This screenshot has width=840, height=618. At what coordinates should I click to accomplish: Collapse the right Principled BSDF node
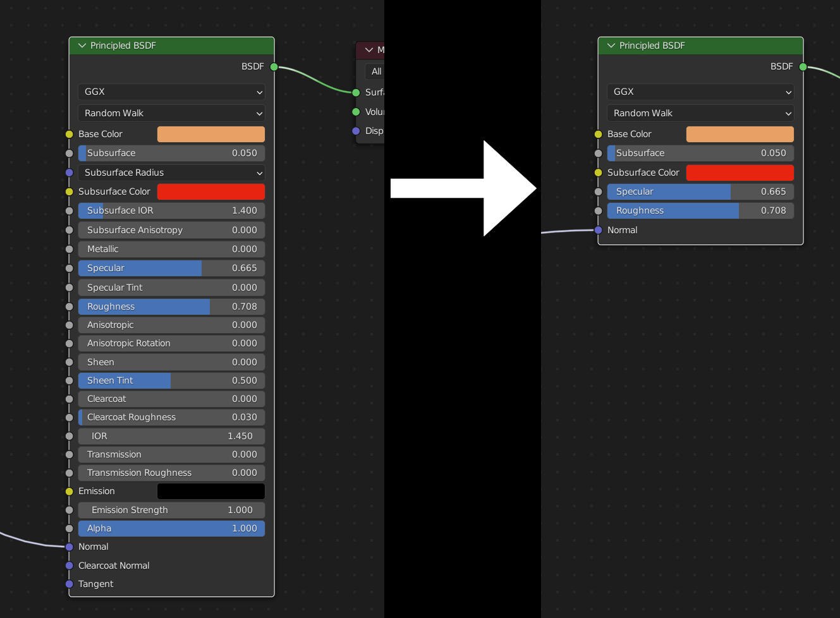[611, 45]
